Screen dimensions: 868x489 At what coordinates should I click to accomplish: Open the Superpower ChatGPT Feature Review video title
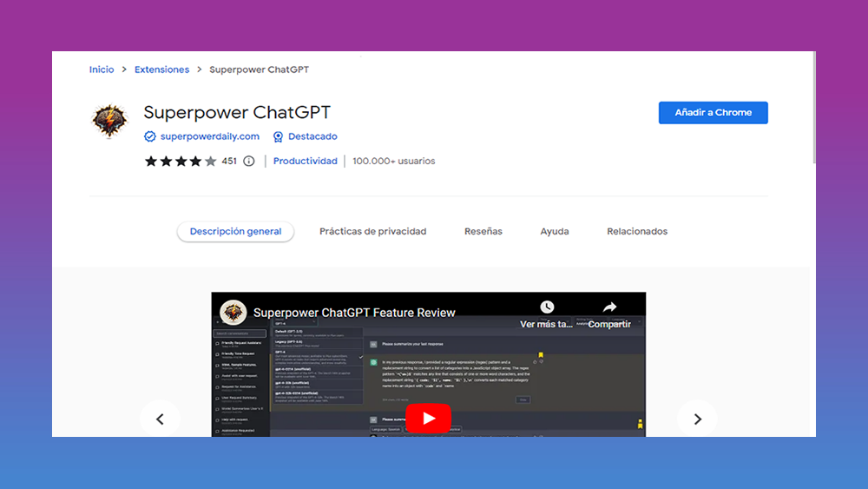click(x=354, y=313)
